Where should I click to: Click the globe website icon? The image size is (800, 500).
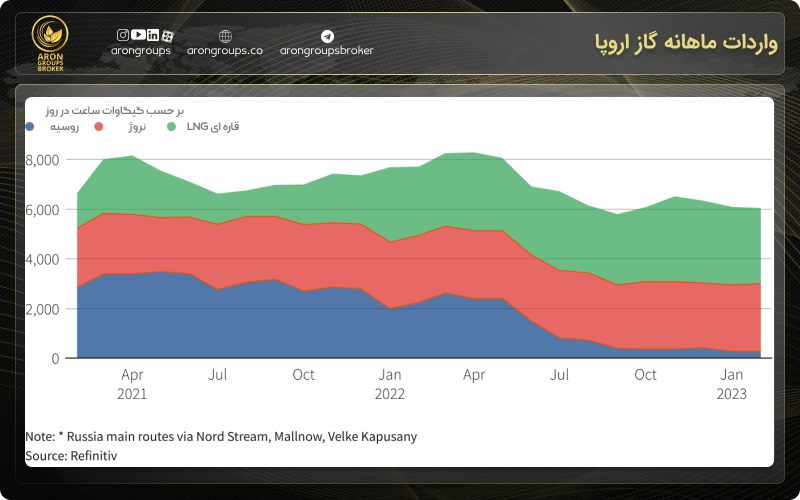[225, 36]
